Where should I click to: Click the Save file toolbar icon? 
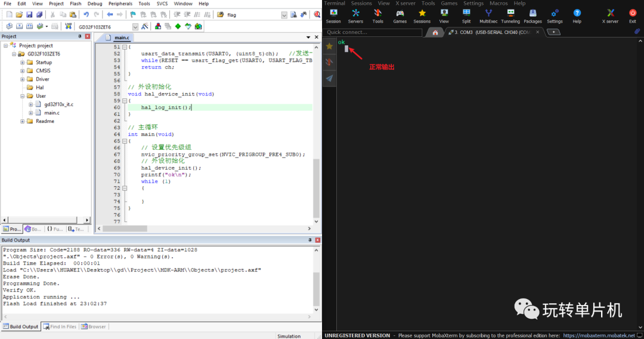(x=29, y=14)
